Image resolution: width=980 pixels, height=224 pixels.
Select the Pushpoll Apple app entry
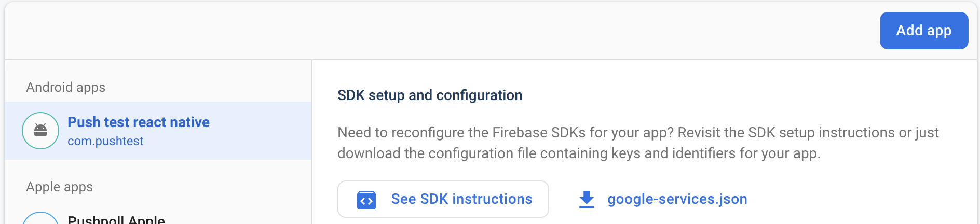(x=116, y=219)
